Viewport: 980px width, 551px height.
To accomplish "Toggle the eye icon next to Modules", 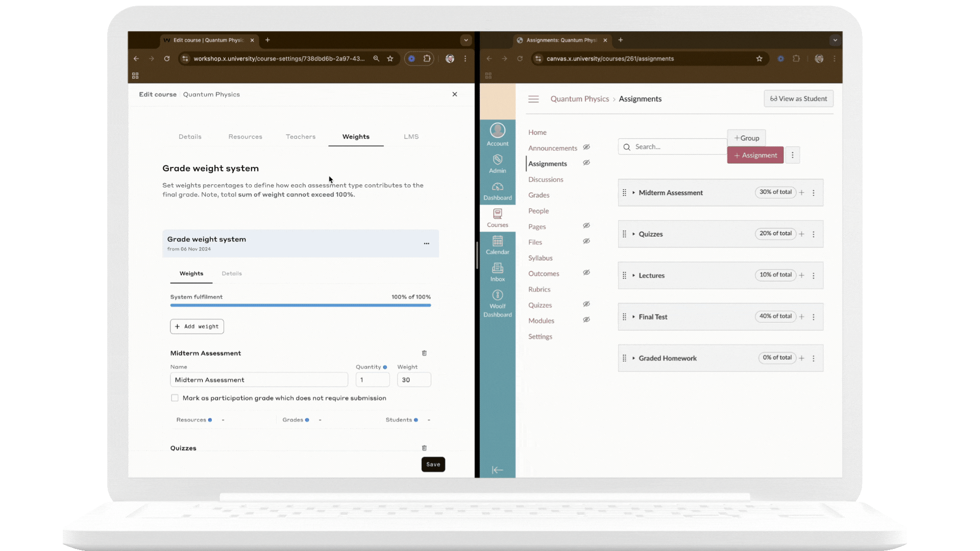I will point(586,320).
